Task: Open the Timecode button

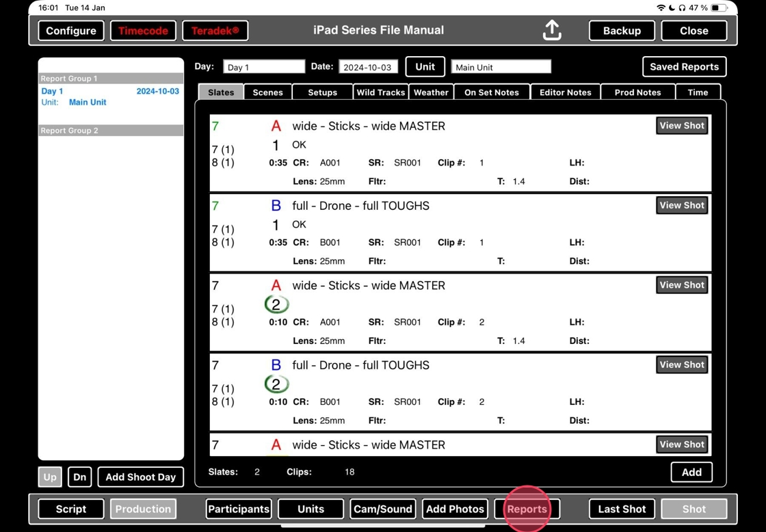Action: pyautogui.click(x=143, y=31)
